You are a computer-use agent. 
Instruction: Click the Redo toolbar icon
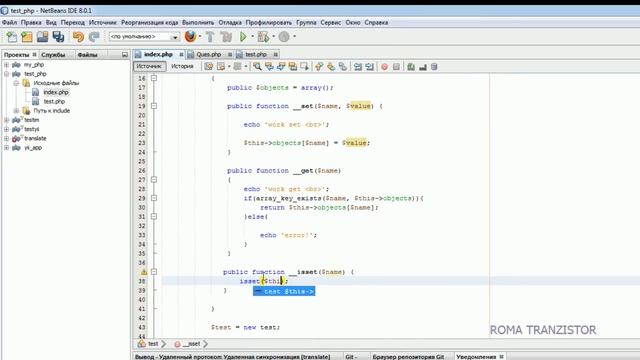pos(94,37)
